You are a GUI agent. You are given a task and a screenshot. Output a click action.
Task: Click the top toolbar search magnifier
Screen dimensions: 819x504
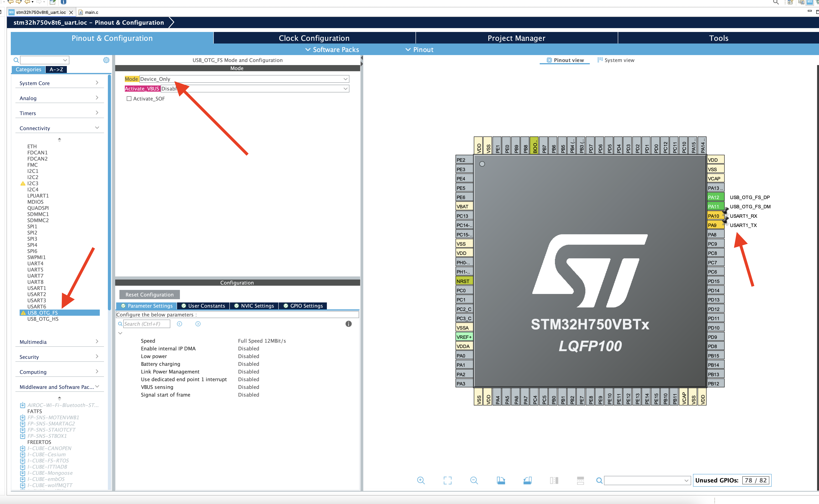(x=776, y=2)
